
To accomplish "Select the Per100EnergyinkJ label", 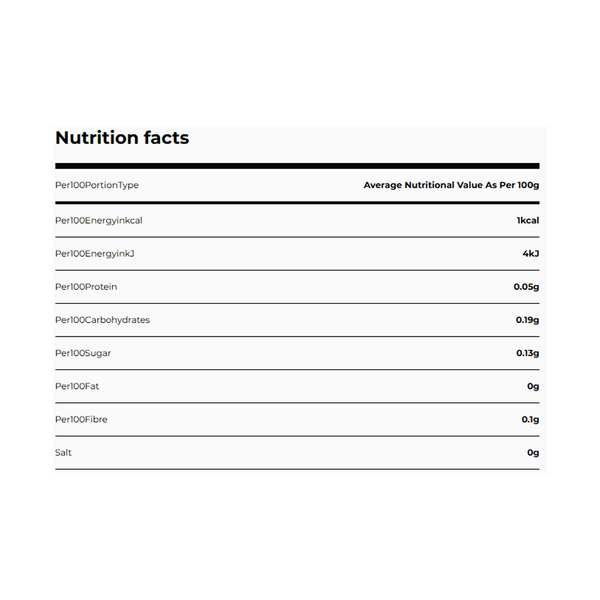I will [95, 253].
